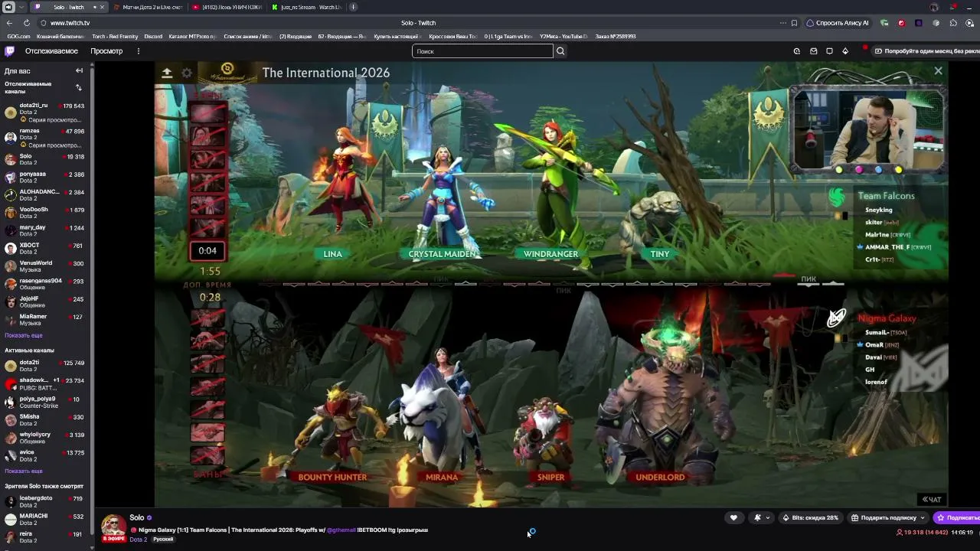Open notification bell dropdown
The width and height of the screenshot is (980, 551).
click(x=762, y=518)
